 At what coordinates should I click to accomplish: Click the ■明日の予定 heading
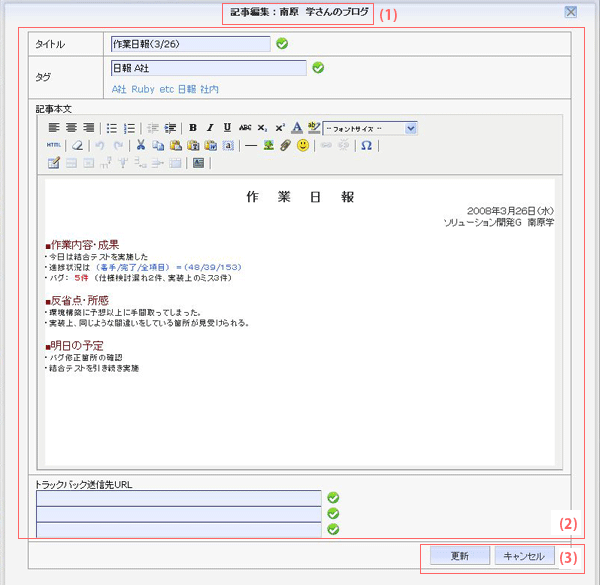[74, 346]
